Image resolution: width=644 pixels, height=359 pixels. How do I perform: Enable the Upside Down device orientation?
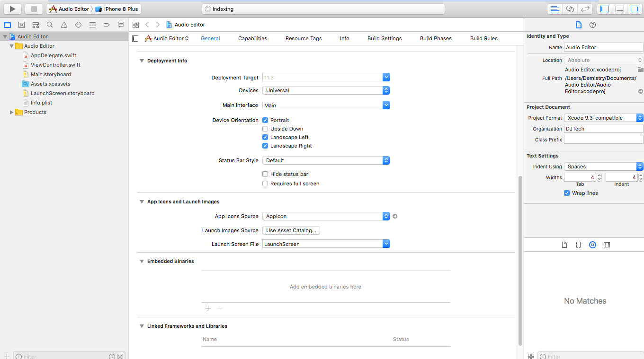(x=265, y=129)
